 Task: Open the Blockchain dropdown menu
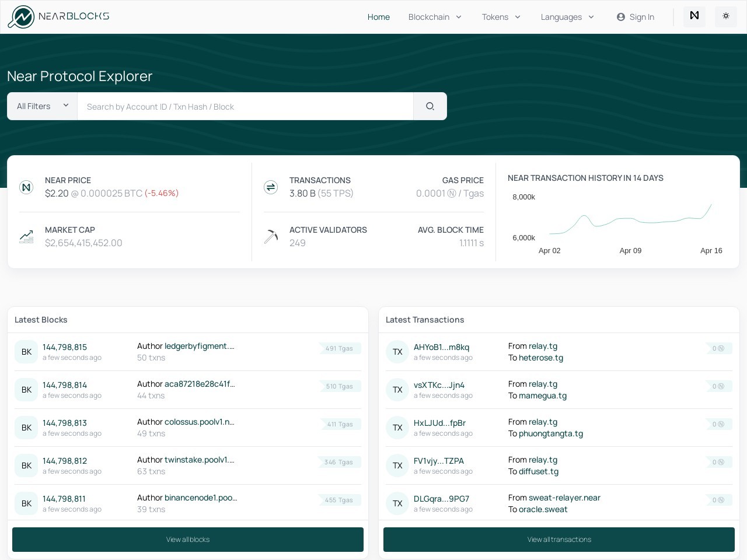point(435,17)
